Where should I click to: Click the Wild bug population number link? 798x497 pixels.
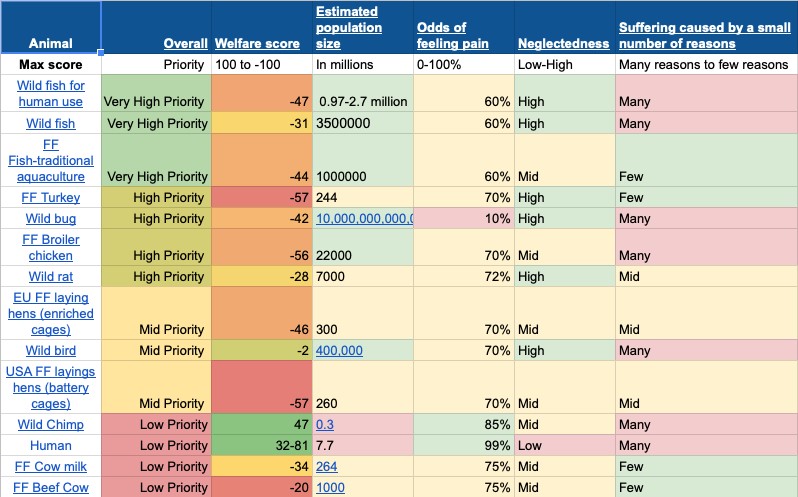(x=364, y=219)
